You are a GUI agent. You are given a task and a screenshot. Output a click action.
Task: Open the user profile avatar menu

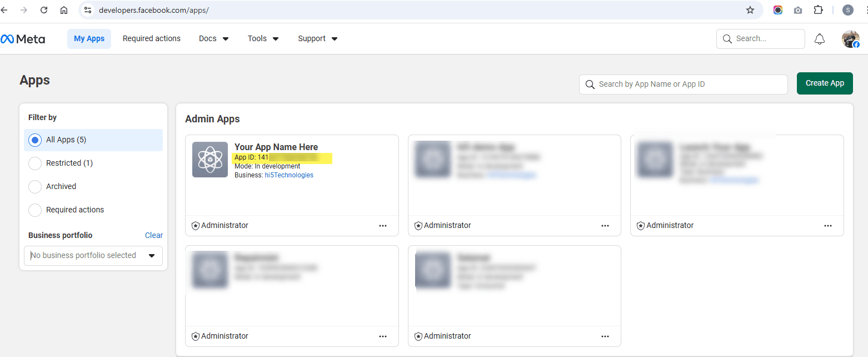[x=850, y=39]
